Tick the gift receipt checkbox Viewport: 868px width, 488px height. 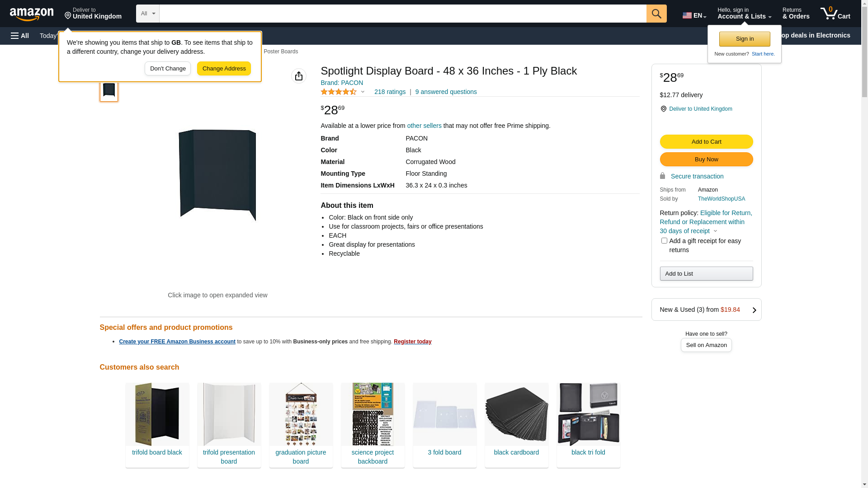[664, 241]
